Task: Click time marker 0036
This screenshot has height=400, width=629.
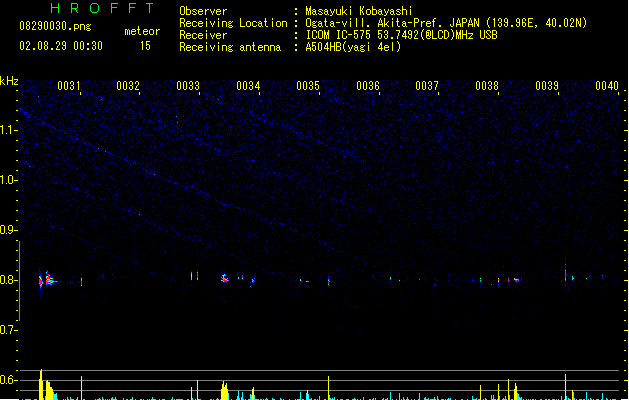Action: point(368,86)
